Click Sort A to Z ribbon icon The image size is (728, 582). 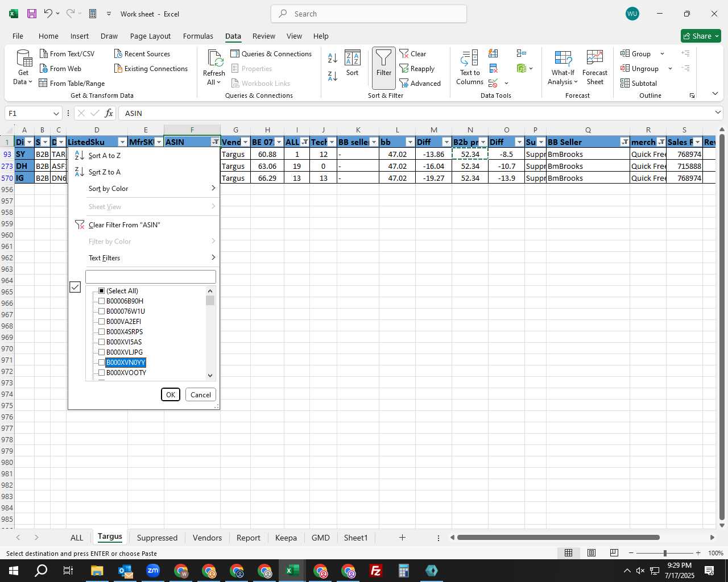coord(333,57)
